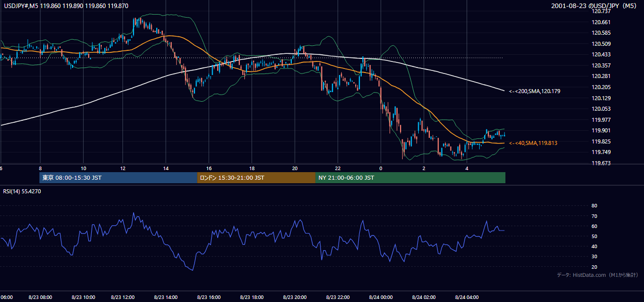Click price level 120.129 on price axis
The width and height of the screenshot is (644, 302).
click(601, 98)
